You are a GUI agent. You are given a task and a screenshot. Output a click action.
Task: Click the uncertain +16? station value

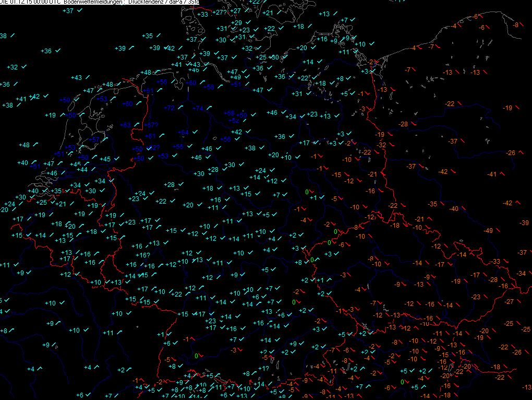coord(143,255)
